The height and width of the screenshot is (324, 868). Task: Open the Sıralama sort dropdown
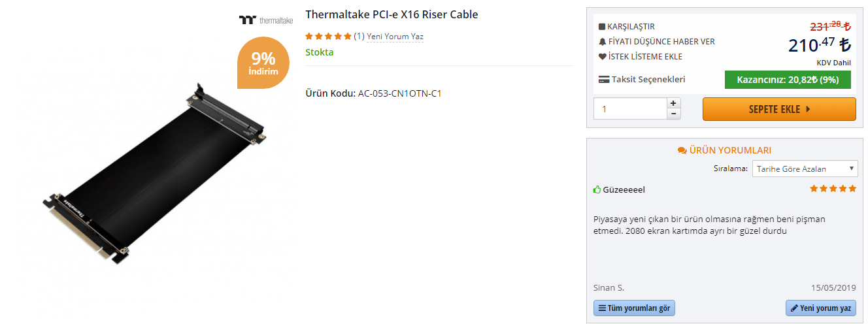[x=805, y=169]
